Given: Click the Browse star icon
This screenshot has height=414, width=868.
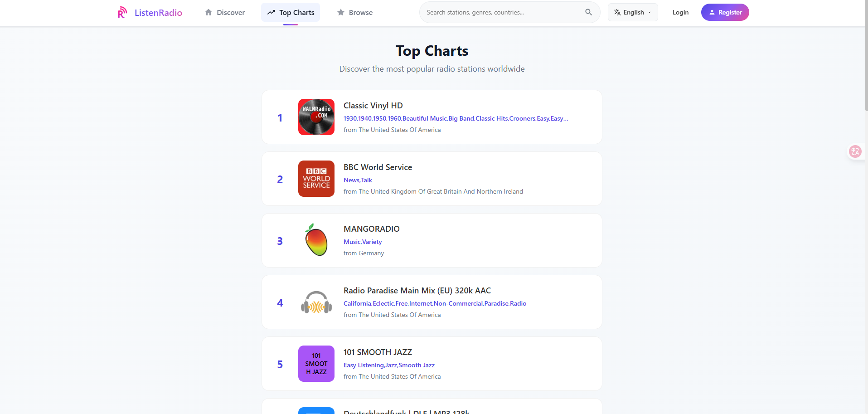Looking at the screenshot, I should pyautogui.click(x=341, y=12).
